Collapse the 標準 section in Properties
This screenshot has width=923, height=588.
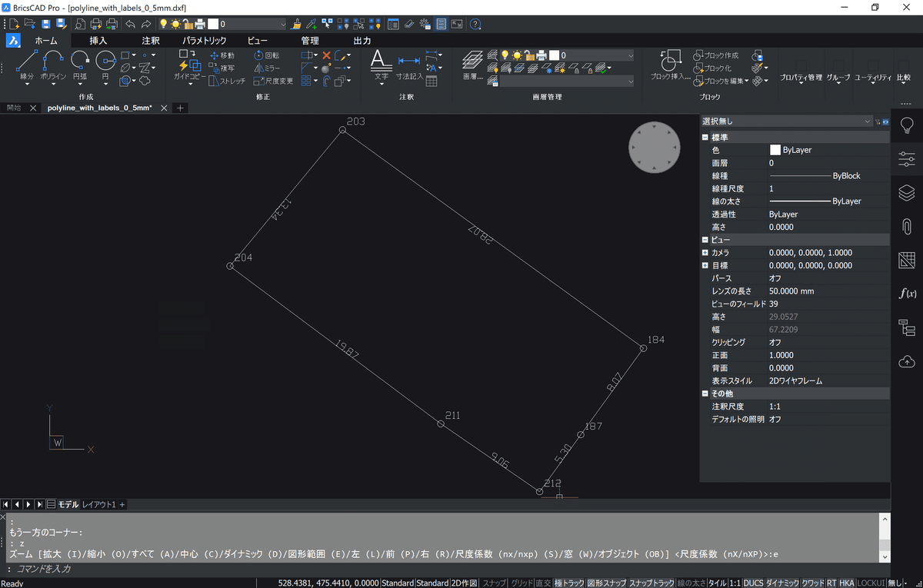pos(705,138)
